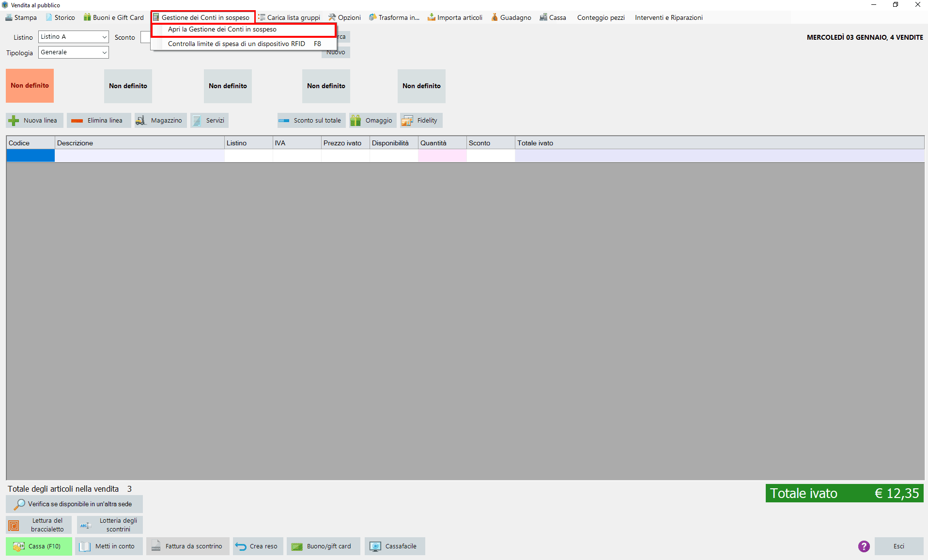Click the Lettura del braccialetto icon

tap(14, 525)
